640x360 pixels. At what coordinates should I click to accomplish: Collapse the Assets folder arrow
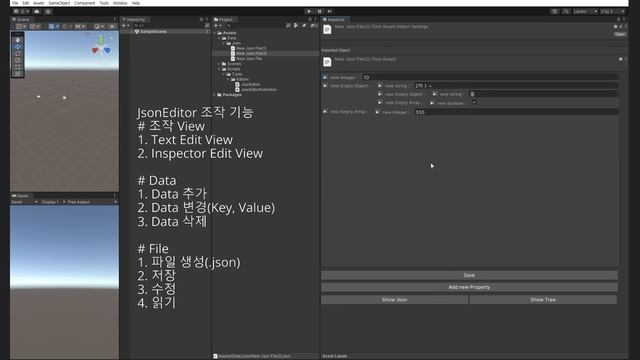tap(215, 33)
